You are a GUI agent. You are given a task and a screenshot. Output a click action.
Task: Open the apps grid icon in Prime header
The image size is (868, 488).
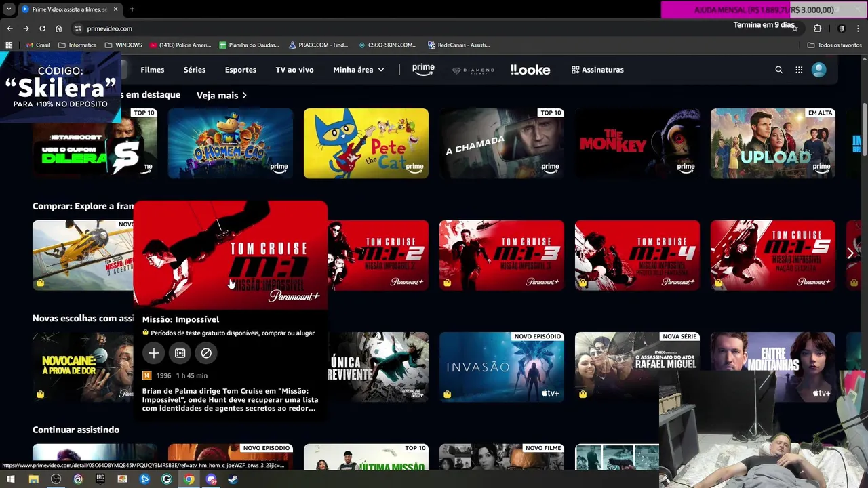click(799, 70)
